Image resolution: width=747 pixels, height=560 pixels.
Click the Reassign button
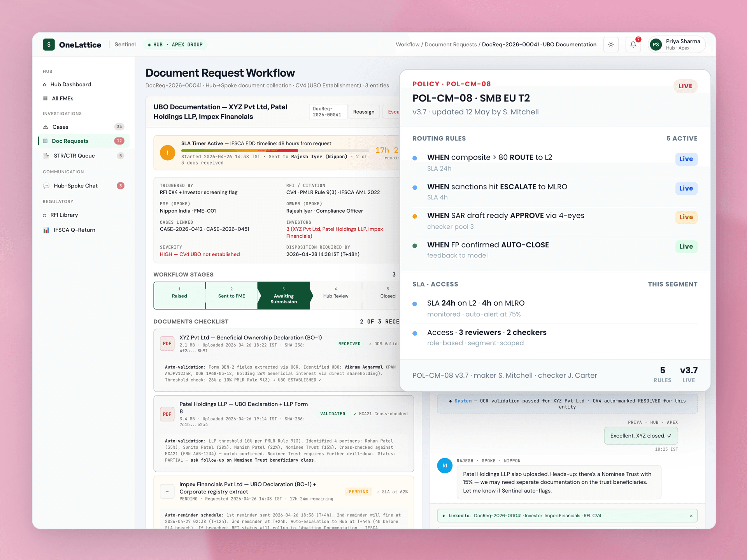pyautogui.click(x=364, y=112)
